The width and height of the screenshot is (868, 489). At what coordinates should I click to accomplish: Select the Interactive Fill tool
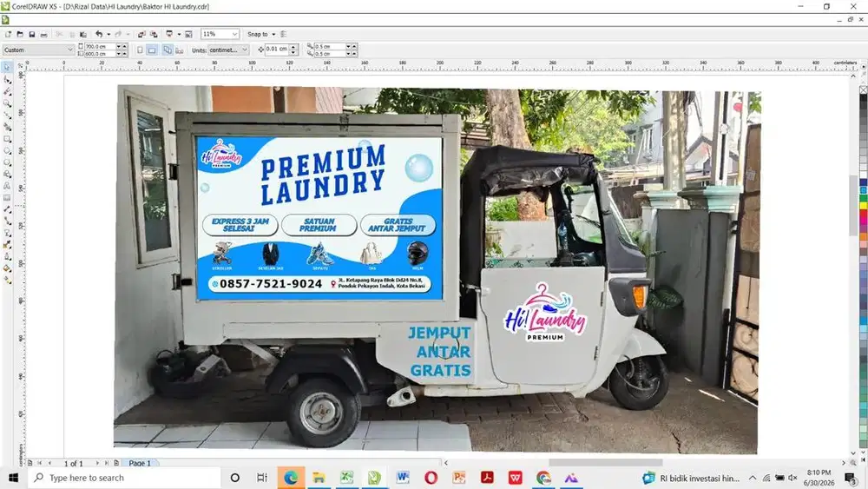click(x=7, y=281)
